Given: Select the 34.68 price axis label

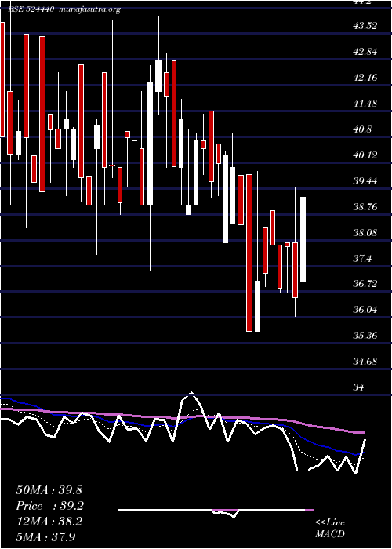Looking at the screenshot, I should pyautogui.click(x=365, y=362).
